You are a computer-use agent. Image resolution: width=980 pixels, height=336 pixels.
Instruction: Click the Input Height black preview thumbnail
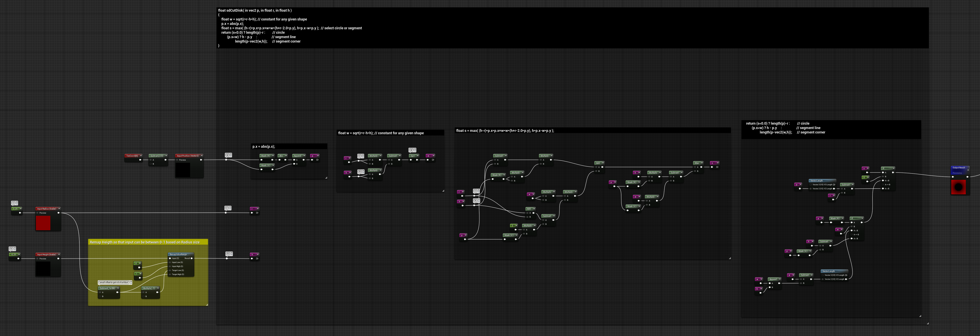point(43,269)
